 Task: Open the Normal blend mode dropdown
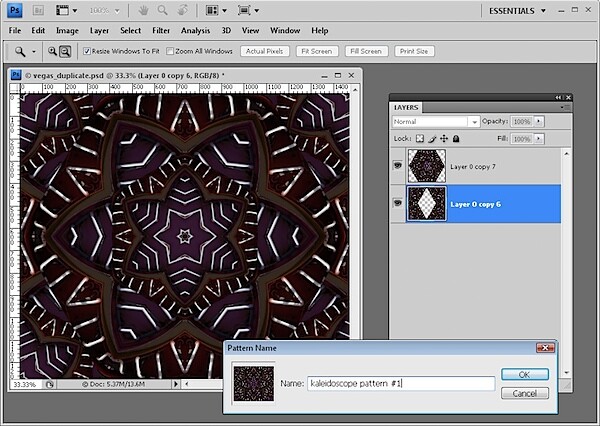[436, 122]
